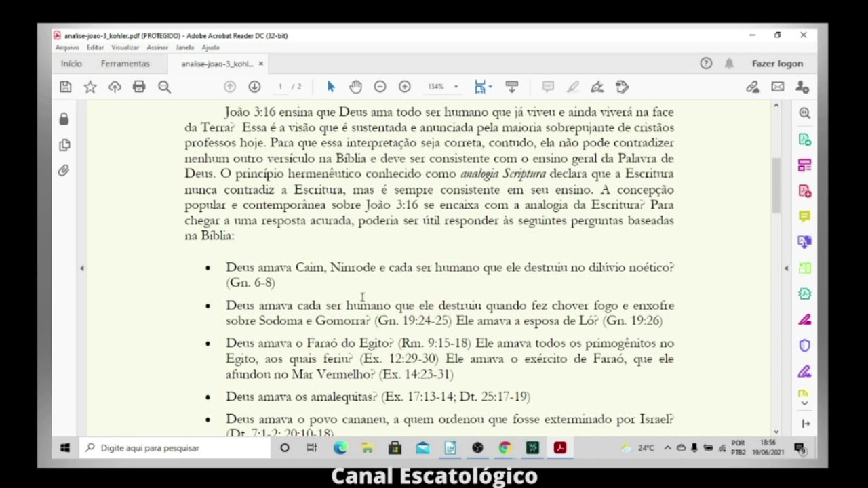The image size is (868, 488).
Task: Click the page number input field
Action: [280, 87]
